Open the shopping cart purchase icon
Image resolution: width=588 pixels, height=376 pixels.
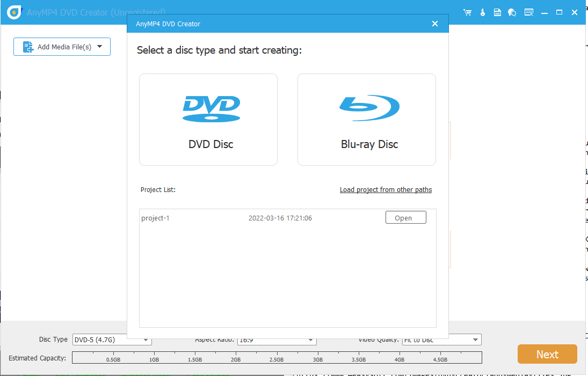click(x=467, y=12)
